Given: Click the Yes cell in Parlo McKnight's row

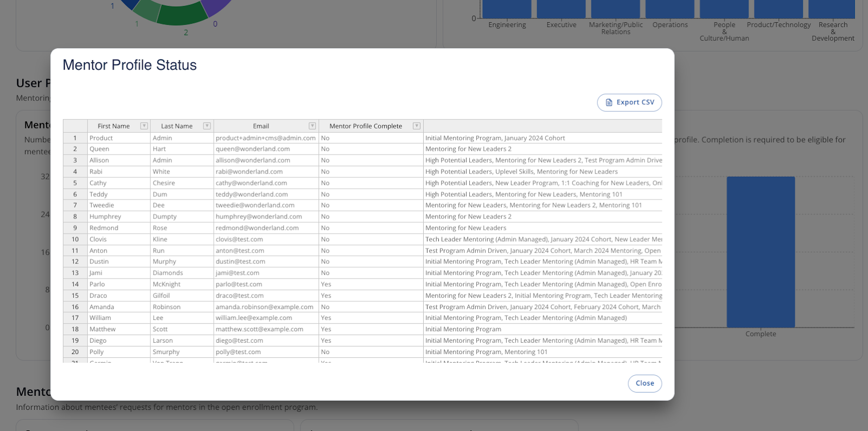Looking at the screenshot, I should 326,285.
